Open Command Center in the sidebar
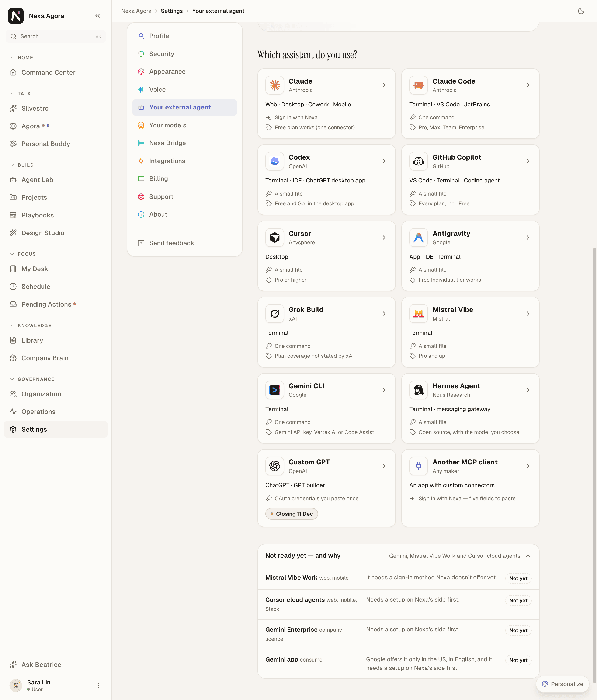 coord(56,72)
